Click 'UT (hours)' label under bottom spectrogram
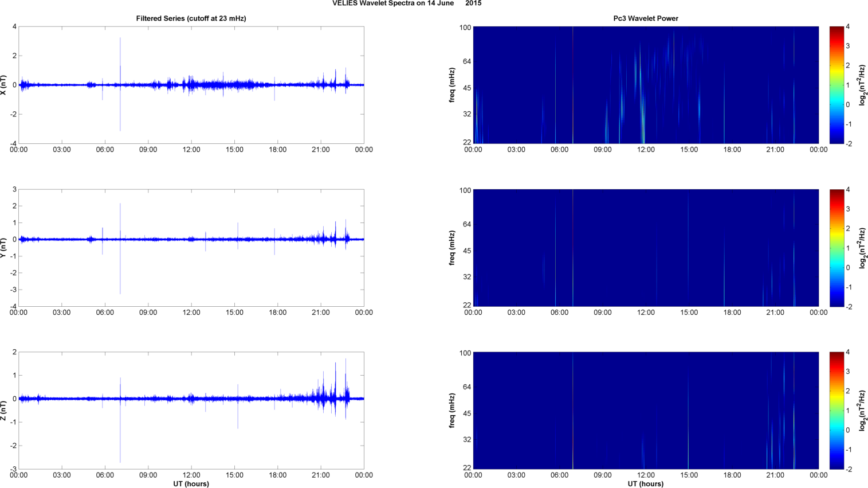 point(646,484)
